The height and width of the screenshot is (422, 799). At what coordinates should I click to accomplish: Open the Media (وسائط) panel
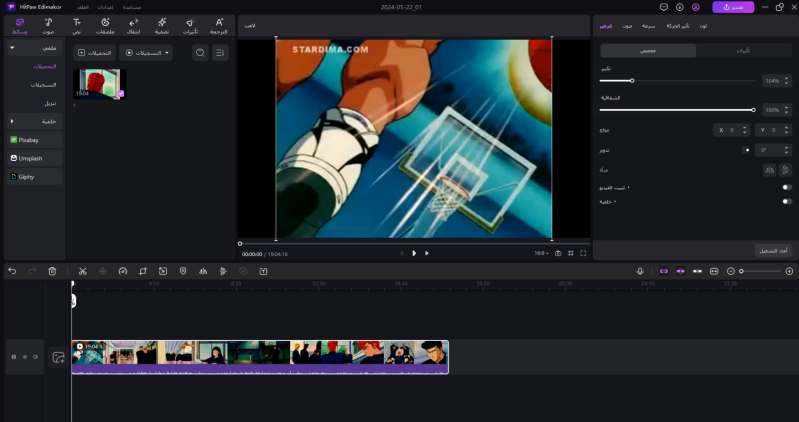pos(19,26)
